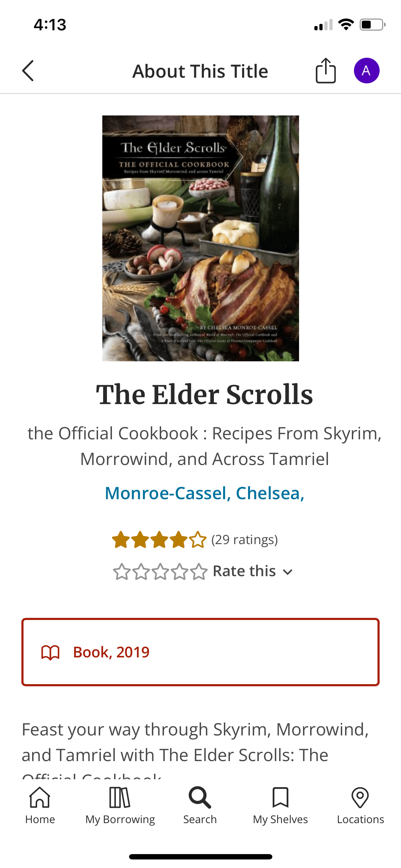
Task: Tap the back arrow icon
Action: tap(28, 71)
